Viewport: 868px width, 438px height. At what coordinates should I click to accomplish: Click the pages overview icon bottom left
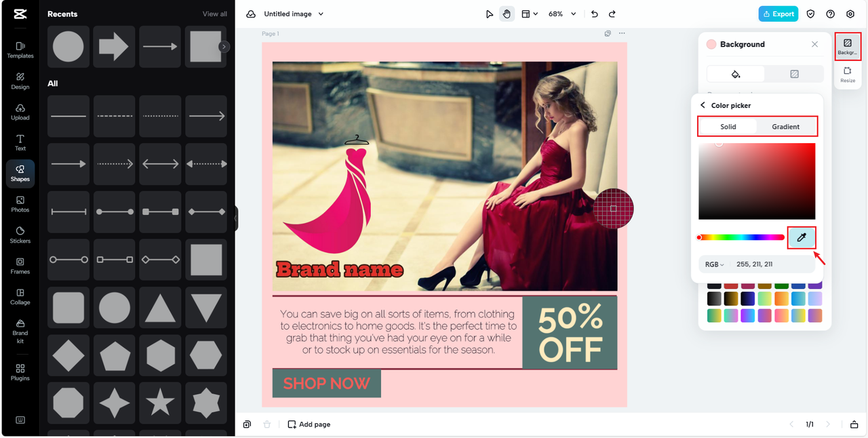tap(247, 424)
